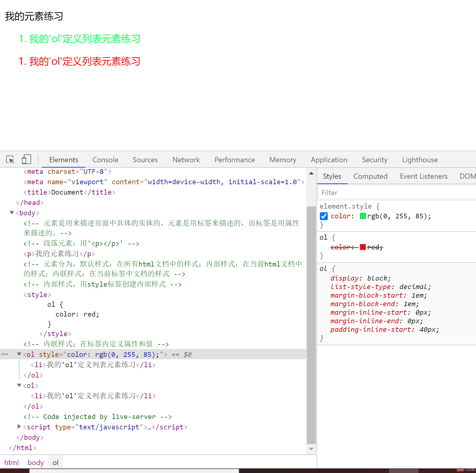Click the 我的元素练习 paragraph on page

click(34, 16)
